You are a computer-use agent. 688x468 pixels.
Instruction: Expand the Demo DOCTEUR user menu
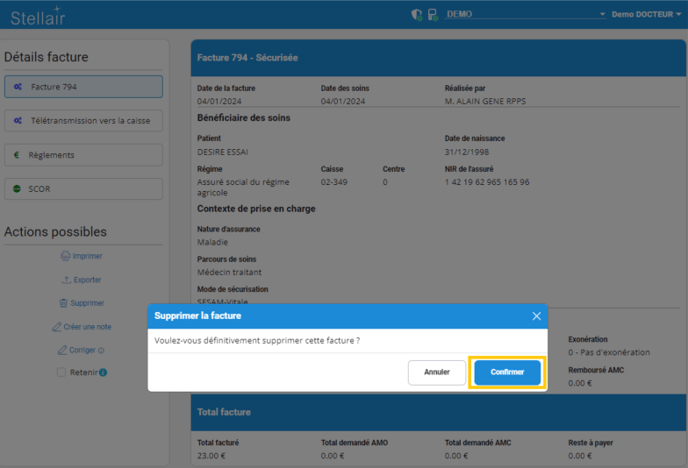[647, 15]
